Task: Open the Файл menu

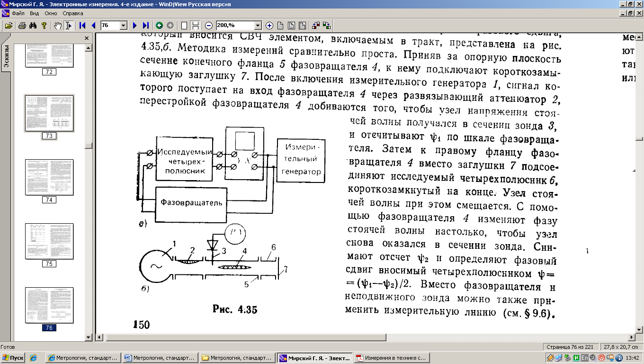Action: tap(19, 13)
